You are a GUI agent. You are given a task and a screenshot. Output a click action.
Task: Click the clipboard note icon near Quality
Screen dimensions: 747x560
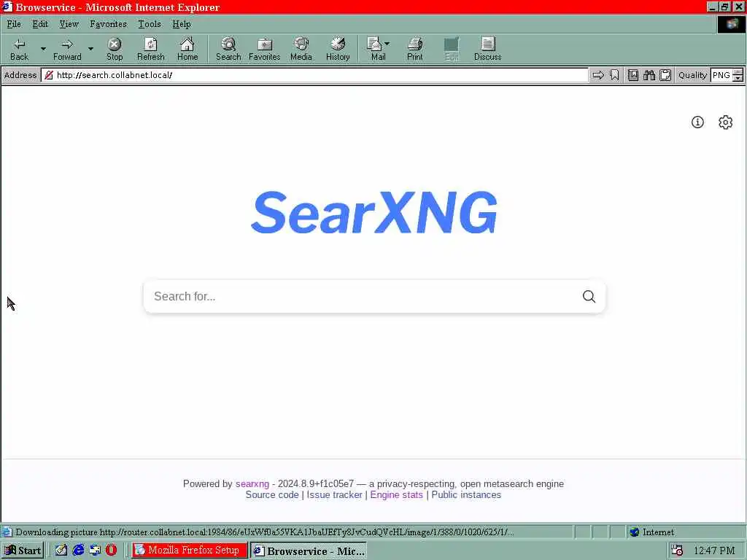pyautogui.click(x=665, y=75)
